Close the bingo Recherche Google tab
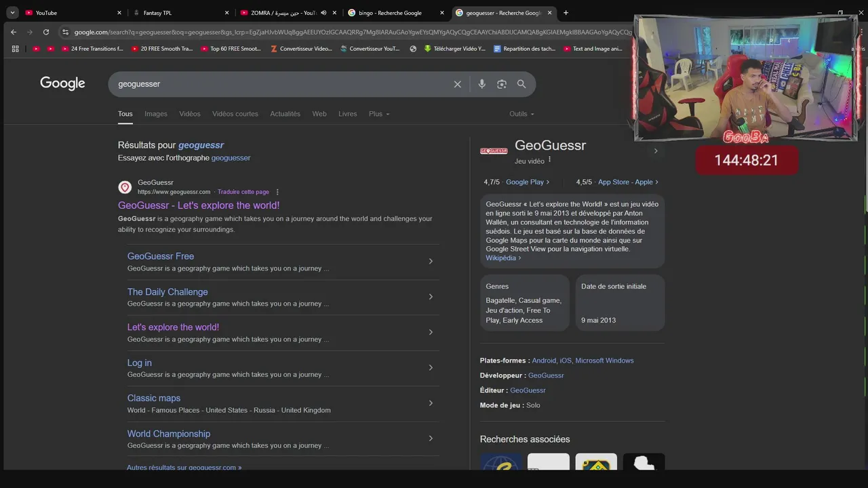868x488 pixels. [x=442, y=12]
